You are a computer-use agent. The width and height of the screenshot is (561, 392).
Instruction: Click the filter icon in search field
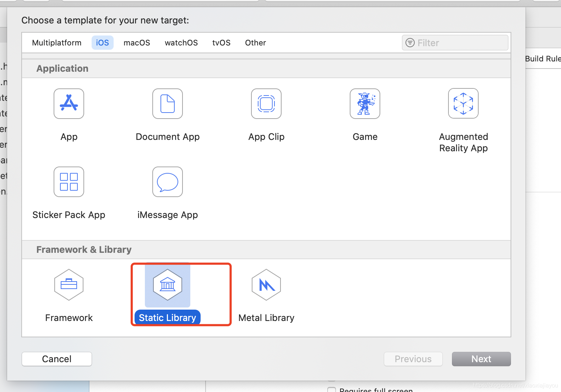(410, 43)
